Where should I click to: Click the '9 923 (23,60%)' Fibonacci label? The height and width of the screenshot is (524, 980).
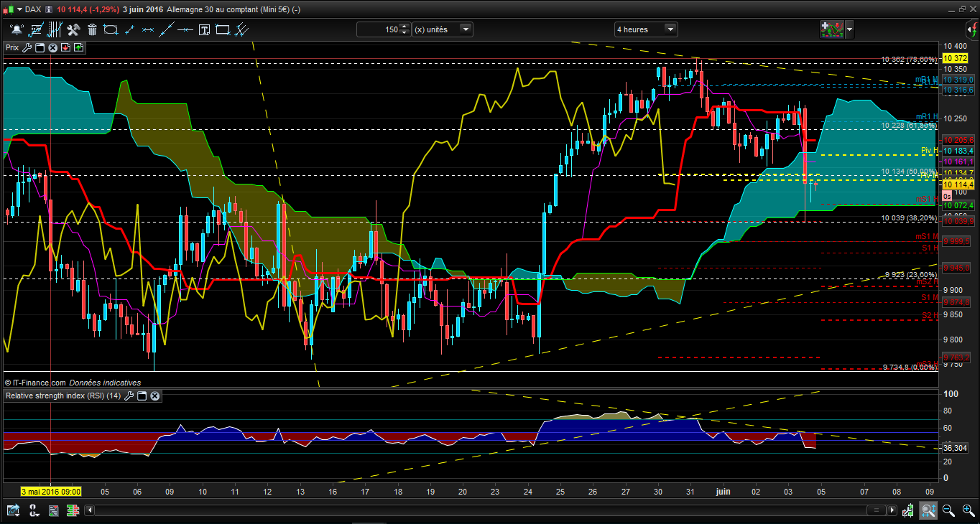coord(910,275)
